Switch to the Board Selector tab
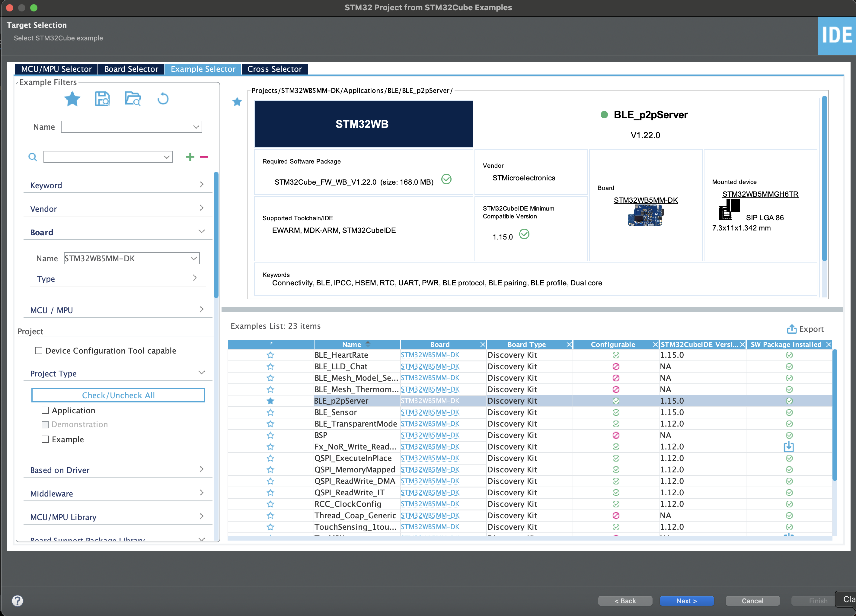 (x=131, y=69)
